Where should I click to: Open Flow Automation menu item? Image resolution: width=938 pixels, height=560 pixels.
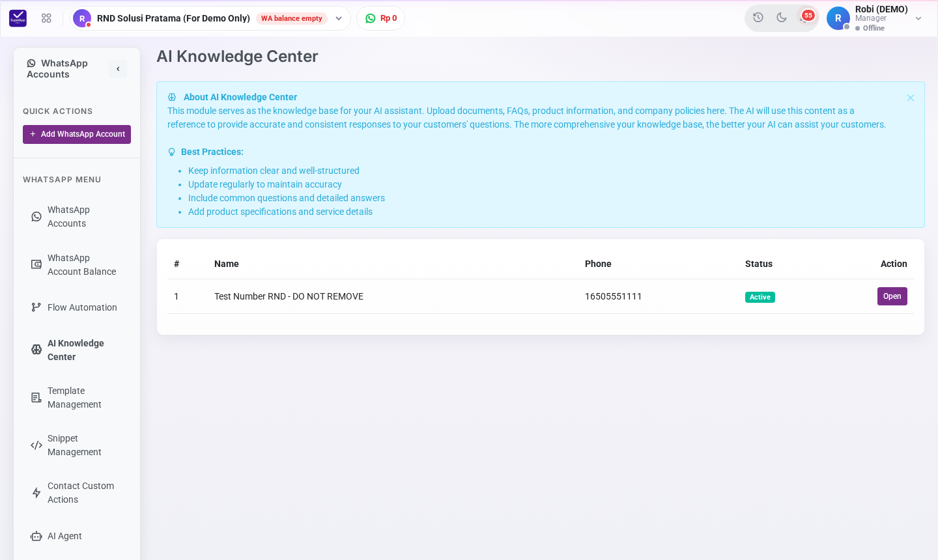point(77,307)
